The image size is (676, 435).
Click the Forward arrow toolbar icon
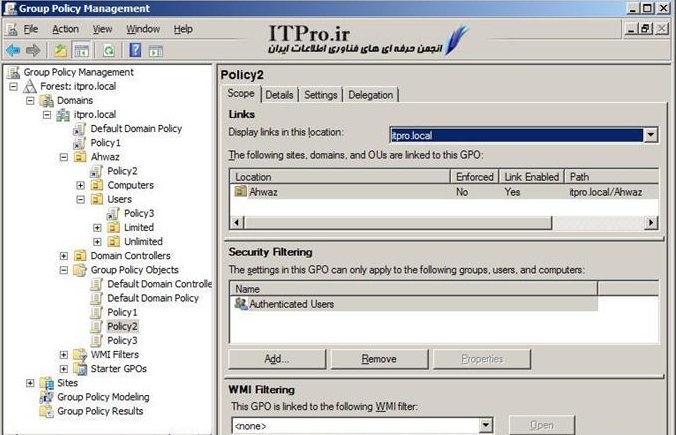31,49
